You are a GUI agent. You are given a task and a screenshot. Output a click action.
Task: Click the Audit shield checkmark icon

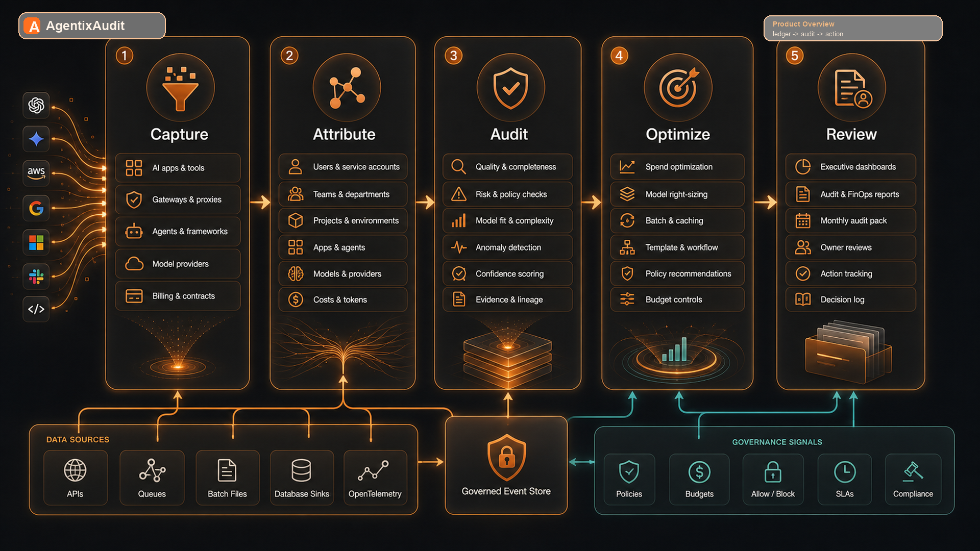(x=510, y=88)
